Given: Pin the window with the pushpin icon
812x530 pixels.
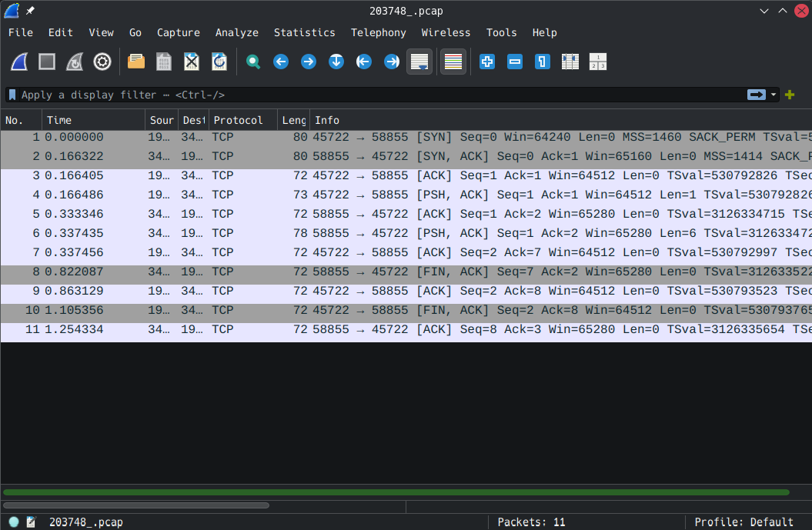Looking at the screenshot, I should (30, 11).
